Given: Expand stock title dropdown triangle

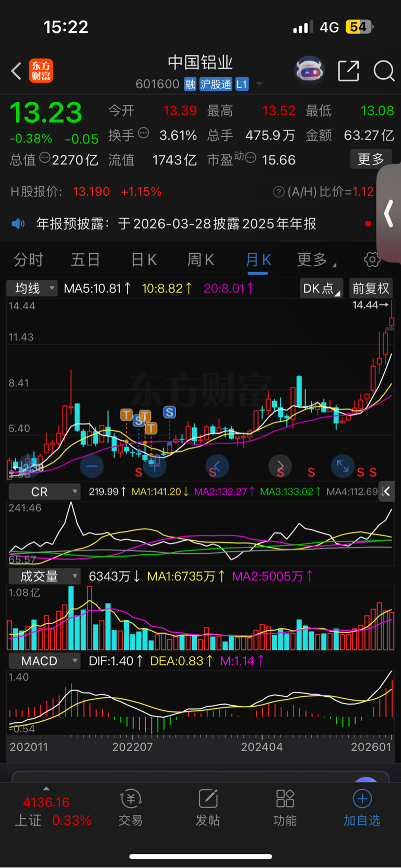Looking at the screenshot, I should (x=260, y=84).
